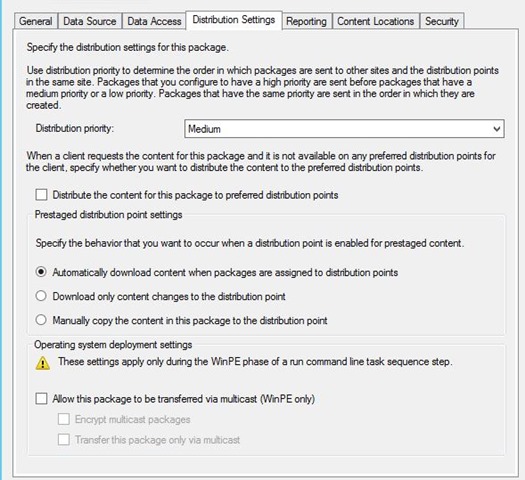Screen dimensions: 525x480
Task: Switch to the Data Source tab
Action: coord(90,21)
